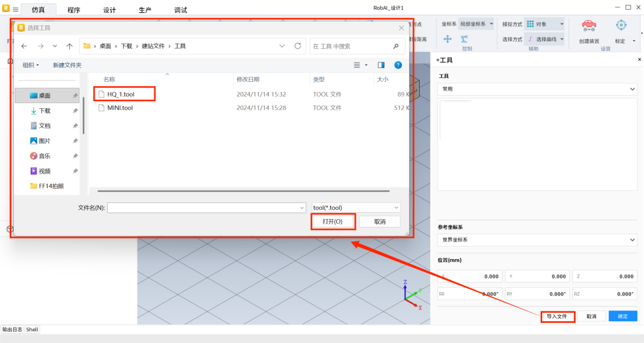Toggle the preview pane icon
Screen dimensions: 644x343
point(381,65)
